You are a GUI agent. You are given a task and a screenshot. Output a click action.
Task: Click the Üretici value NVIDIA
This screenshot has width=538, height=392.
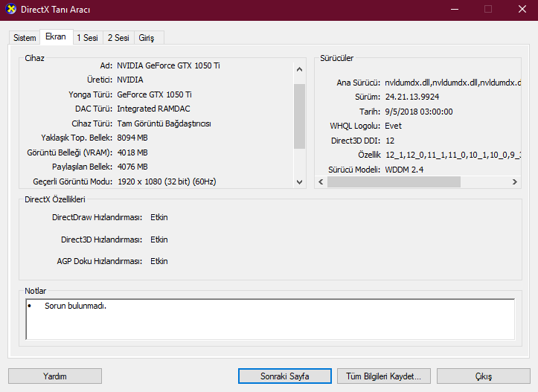130,80
